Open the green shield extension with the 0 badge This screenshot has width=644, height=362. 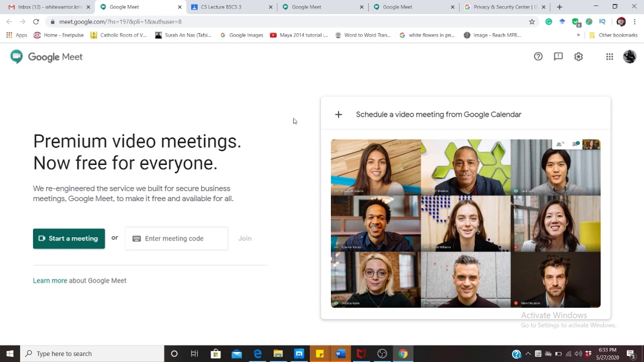click(576, 22)
